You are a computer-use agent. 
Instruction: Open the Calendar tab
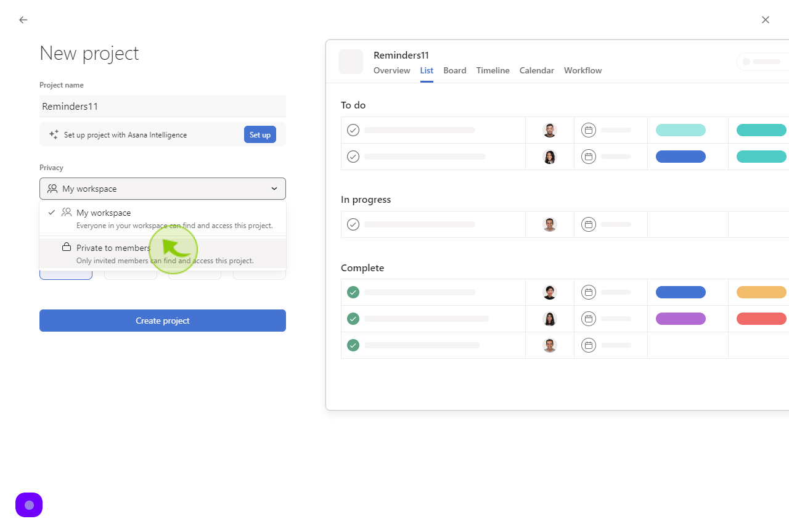[537, 70]
